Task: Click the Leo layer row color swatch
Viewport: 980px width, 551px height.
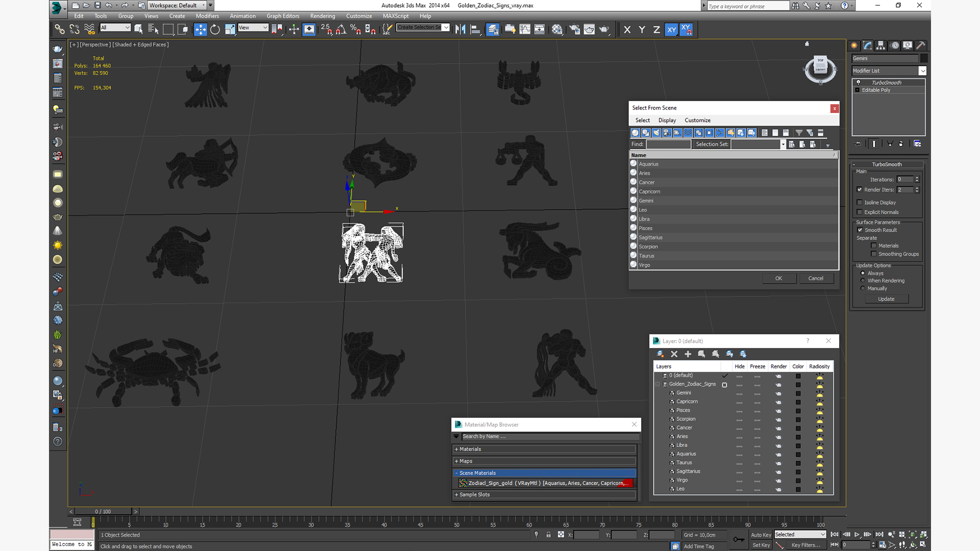Action: (798, 489)
